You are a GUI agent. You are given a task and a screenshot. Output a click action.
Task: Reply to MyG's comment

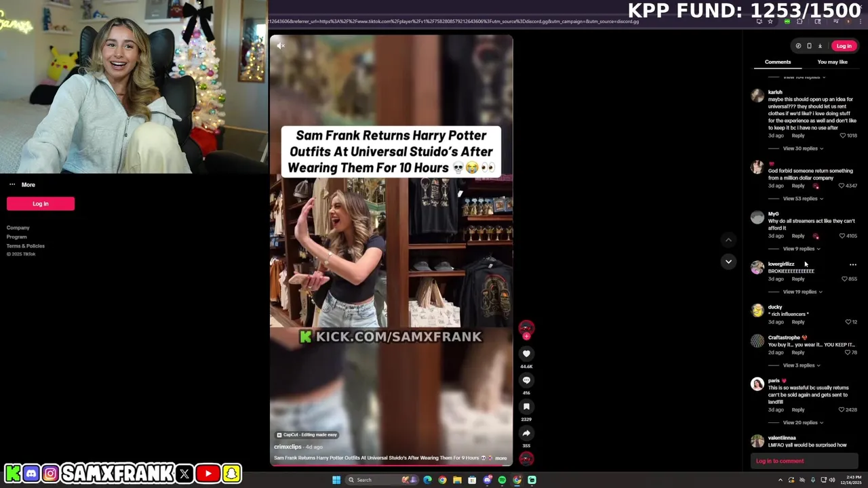click(x=798, y=236)
